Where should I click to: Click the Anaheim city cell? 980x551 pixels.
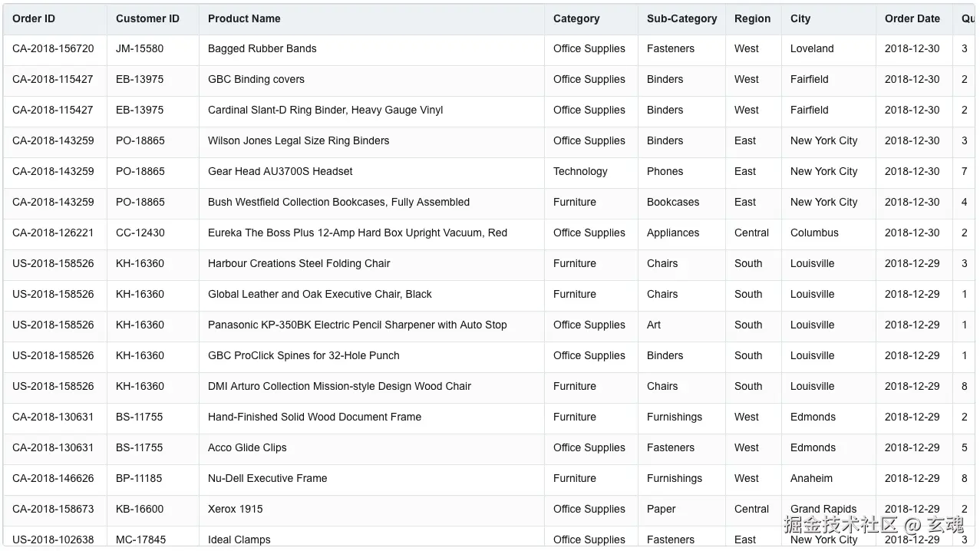[811, 478]
